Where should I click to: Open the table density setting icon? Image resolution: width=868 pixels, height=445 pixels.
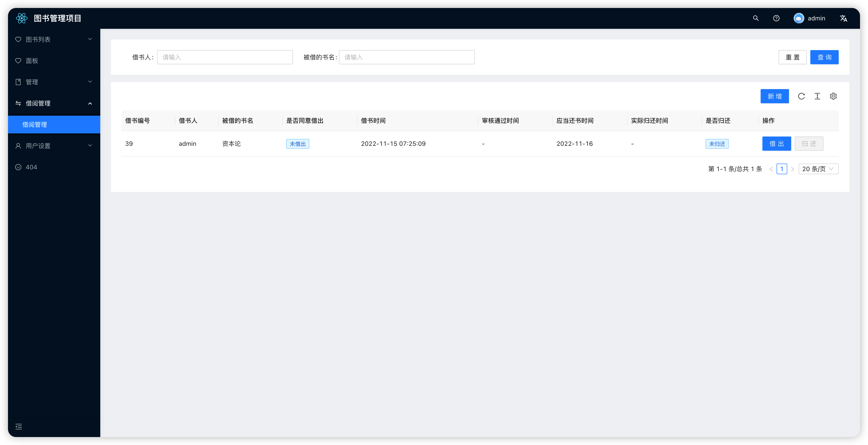coord(817,96)
